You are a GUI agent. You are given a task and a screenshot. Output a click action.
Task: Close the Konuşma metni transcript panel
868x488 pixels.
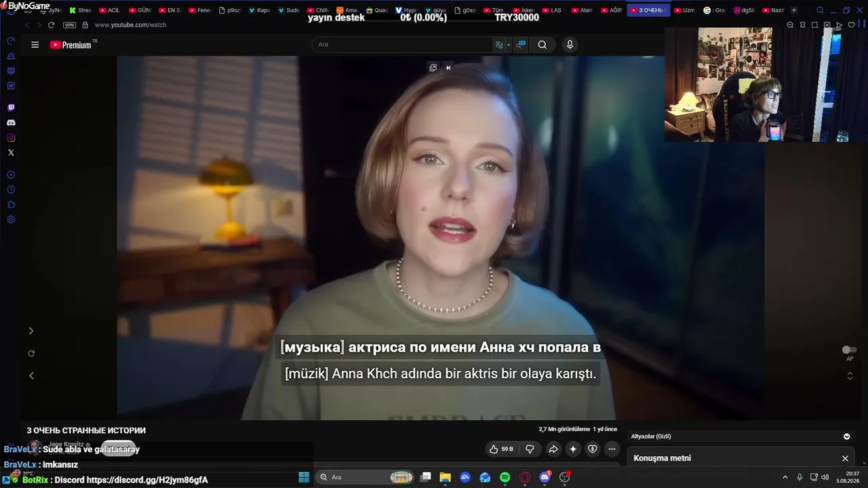845,458
